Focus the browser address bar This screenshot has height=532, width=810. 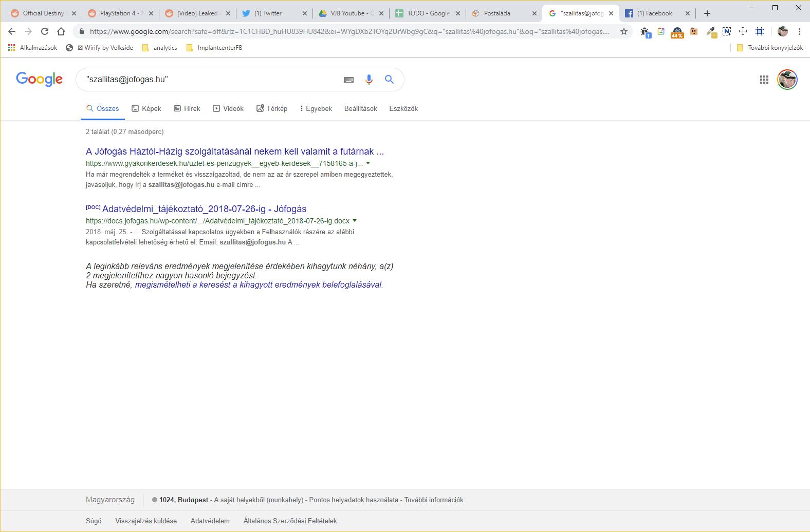[x=349, y=31]
